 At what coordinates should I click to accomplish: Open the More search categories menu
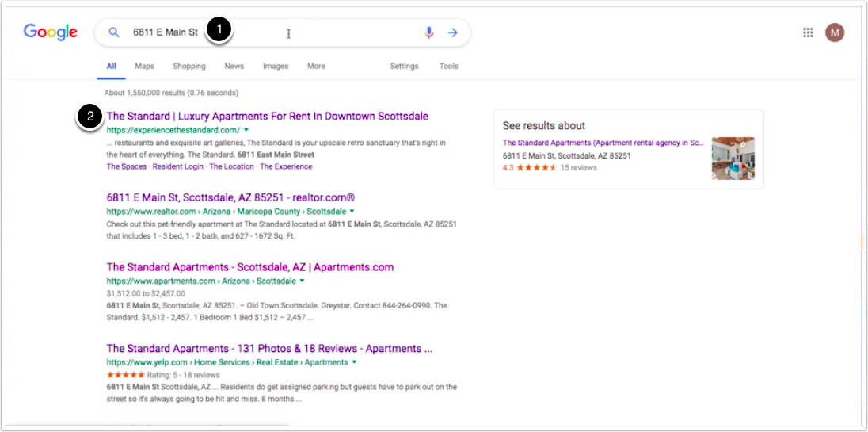click(x=317, y=66)
